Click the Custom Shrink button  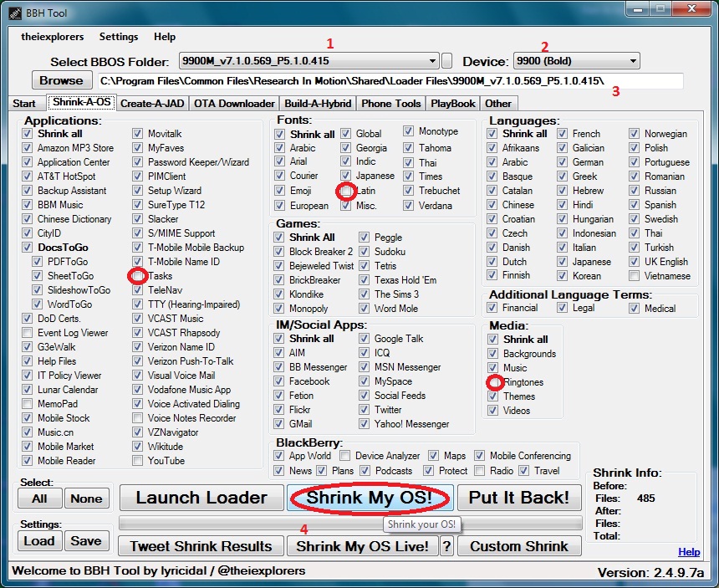coord(519,546)
